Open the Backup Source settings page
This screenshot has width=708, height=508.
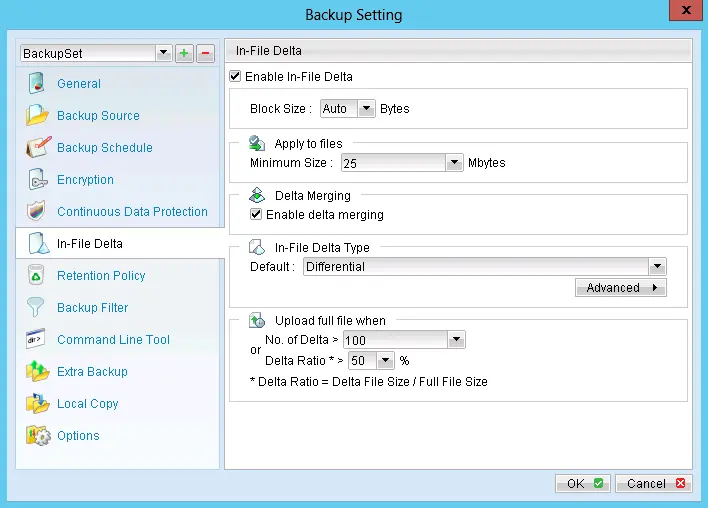point(98,116)
